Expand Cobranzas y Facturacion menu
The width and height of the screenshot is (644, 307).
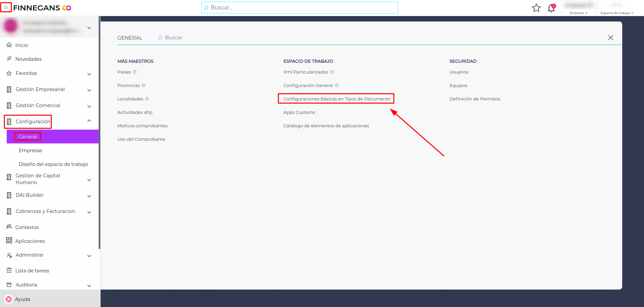(x=89, y=212)
